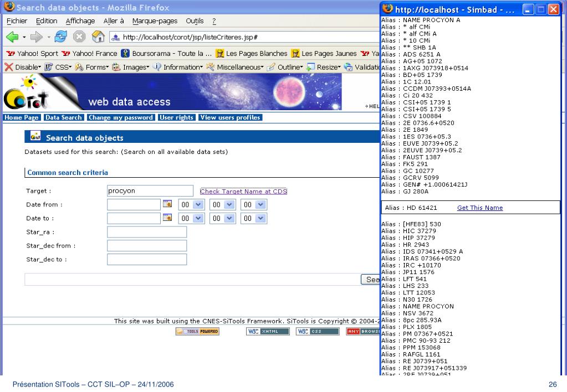Open the Marque-pages menu

coord(155,21)
